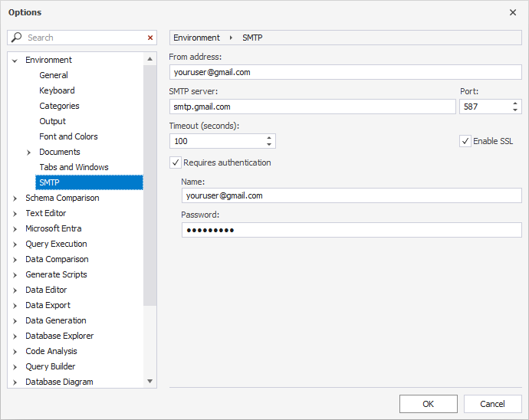Expand the Microsoft Entra node

point(15,229)
